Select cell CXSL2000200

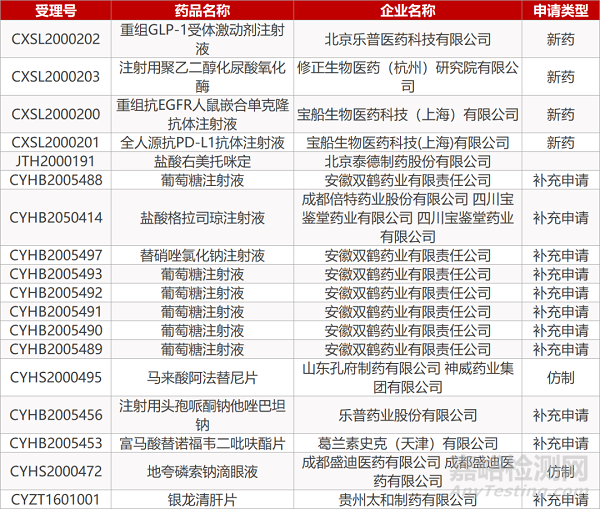coord(56,114)
